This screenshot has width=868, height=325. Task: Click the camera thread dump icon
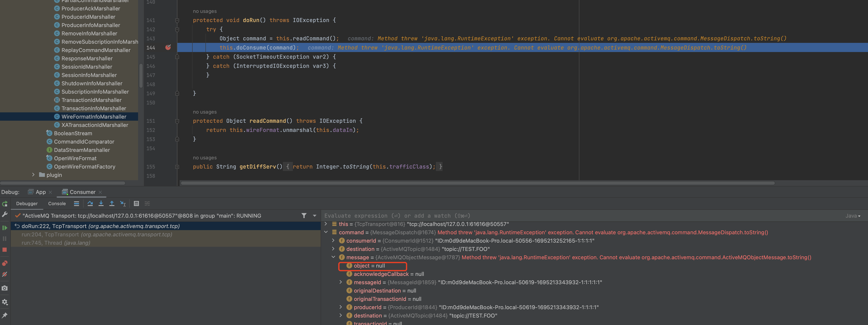tap(5, 288)
